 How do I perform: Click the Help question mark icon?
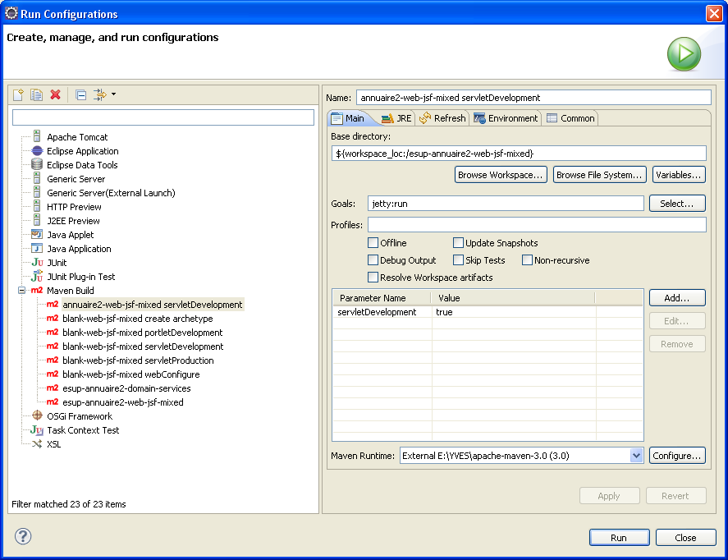click(23, 537)
